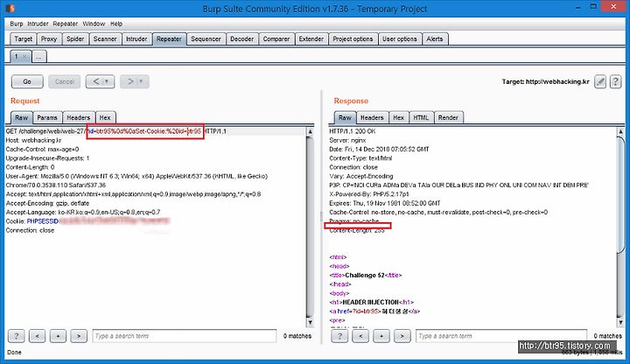Image resolution: width=630 pixels, height=364 pixels.
Task: Step back with the < history button
Action: pyautogui.click(x=95, y=81)
